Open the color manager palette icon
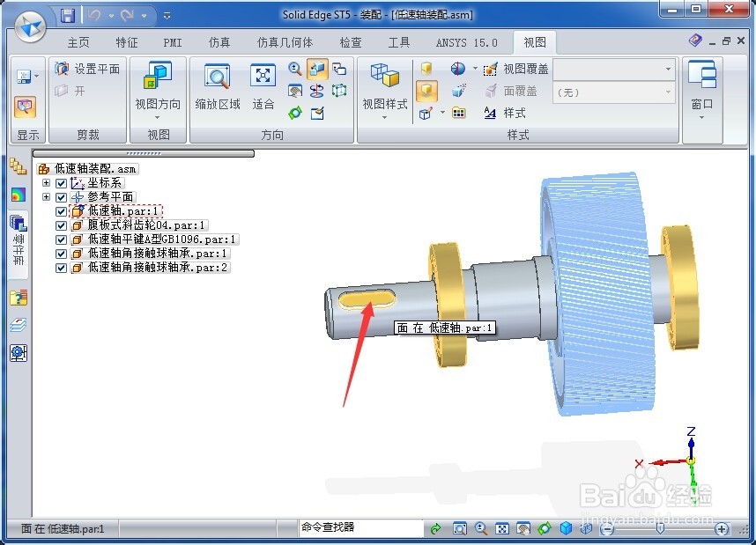The width and height of the screenshot is (756, 545). 458,114
